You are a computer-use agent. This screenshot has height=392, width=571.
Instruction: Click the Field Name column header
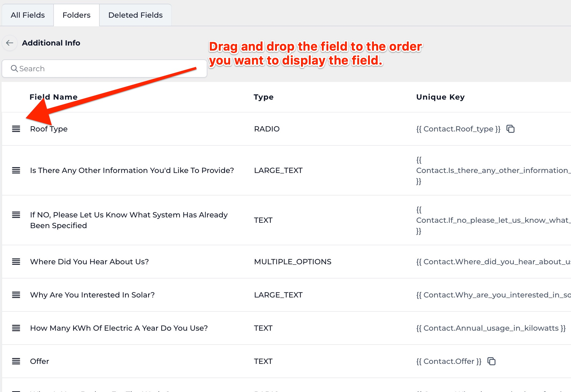pos(53,97)
